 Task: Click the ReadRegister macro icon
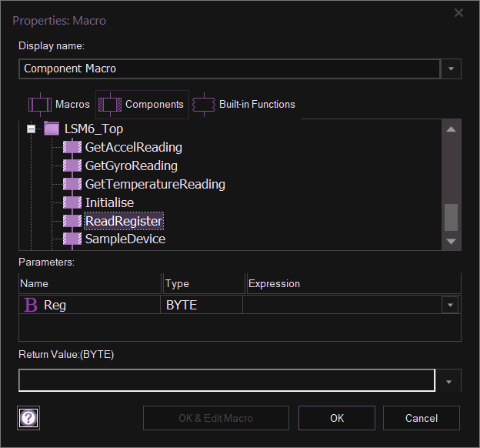coord(72,221)
